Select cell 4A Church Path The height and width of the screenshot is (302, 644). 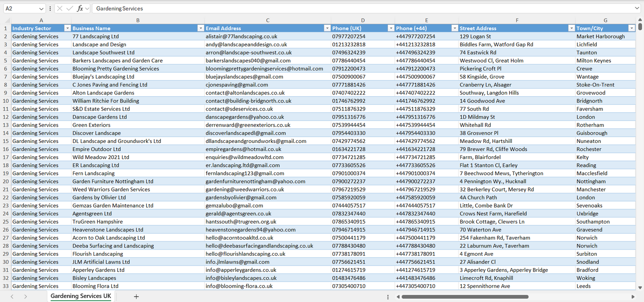coord(517,197)
